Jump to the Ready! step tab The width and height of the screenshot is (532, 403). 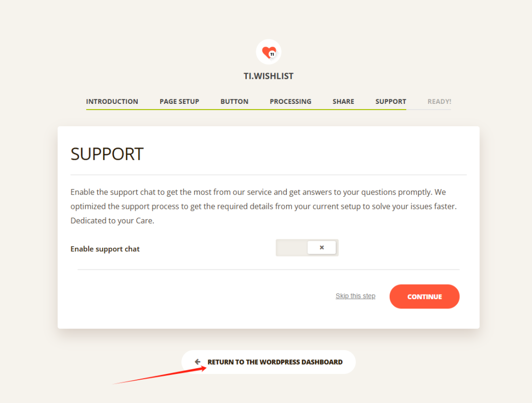pos(439,101)
